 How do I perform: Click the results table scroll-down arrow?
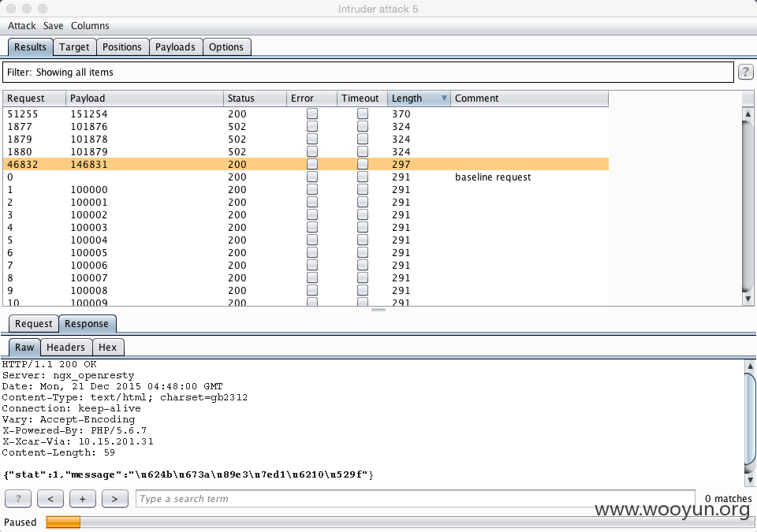pyautogui.click(x=748, y=299)
